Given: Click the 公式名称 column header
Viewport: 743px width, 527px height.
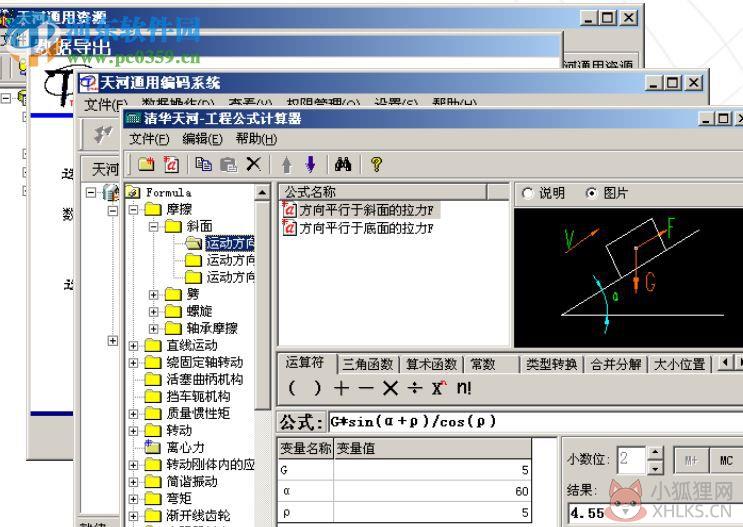Looking at the screenshot, I should [x=384, y=192].
